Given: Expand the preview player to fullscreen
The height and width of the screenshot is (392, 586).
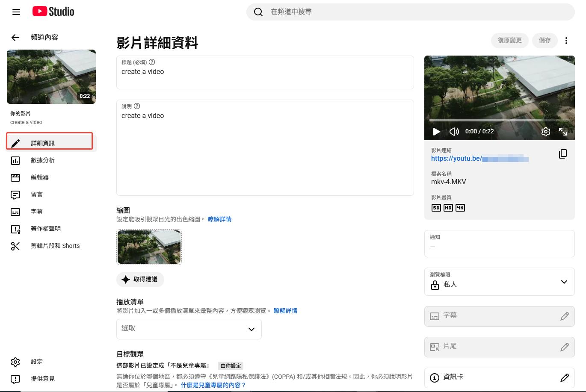Looking at the screenshot, I should 563,132.
